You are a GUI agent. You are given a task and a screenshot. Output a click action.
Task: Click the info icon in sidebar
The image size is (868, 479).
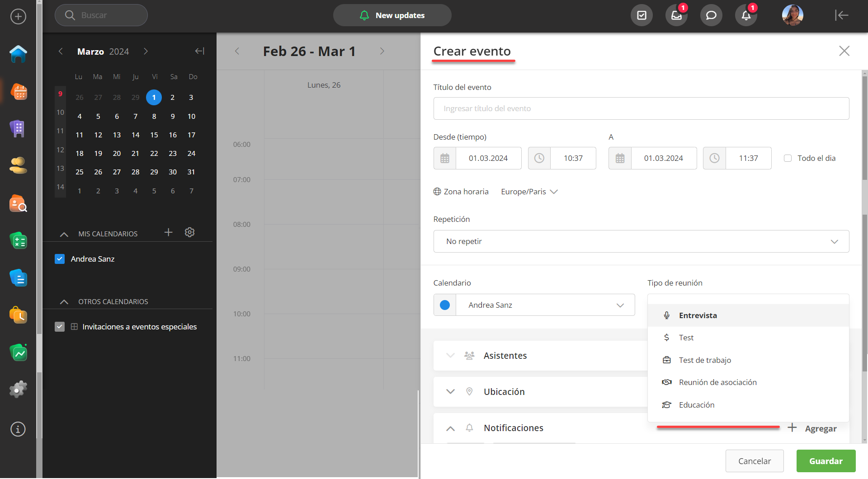pos(18,429)
